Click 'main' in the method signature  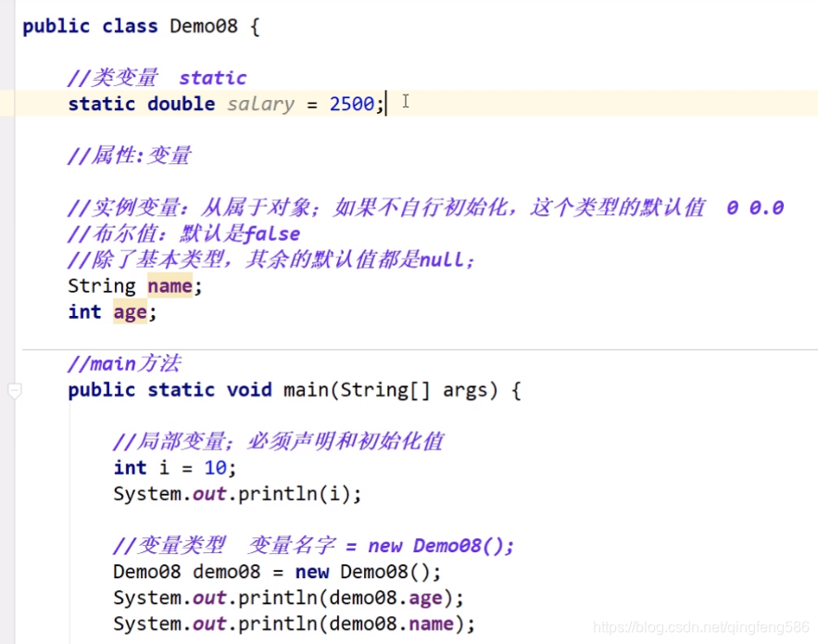306,390
